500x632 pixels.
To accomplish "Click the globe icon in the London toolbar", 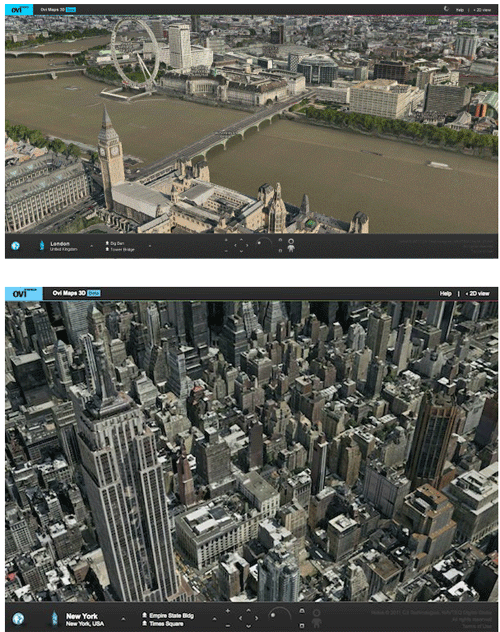I will tap(15, 245).
